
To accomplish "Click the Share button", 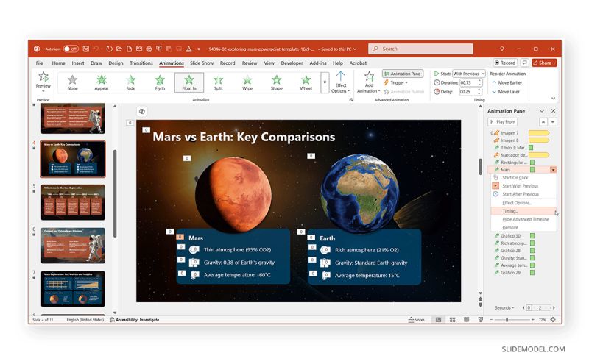I will click(x=544, y=63).
